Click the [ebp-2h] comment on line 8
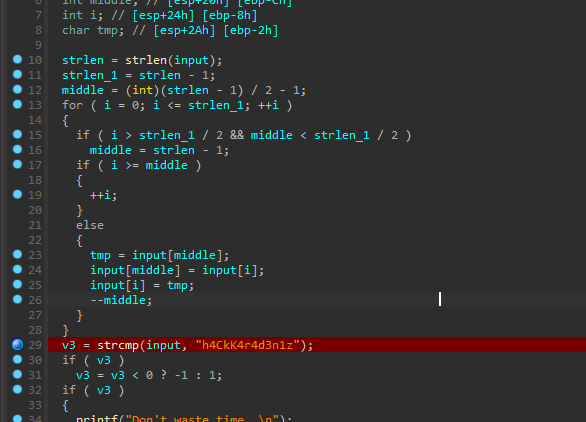This screenshot has width=586, height=422. point(251,30)
